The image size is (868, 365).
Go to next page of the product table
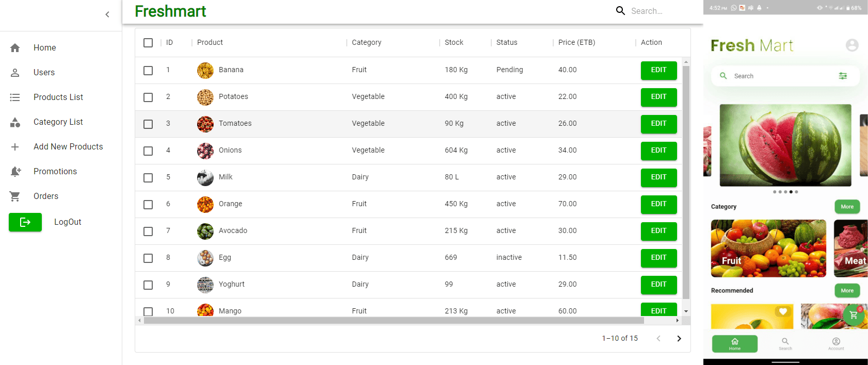click(679, 339)
